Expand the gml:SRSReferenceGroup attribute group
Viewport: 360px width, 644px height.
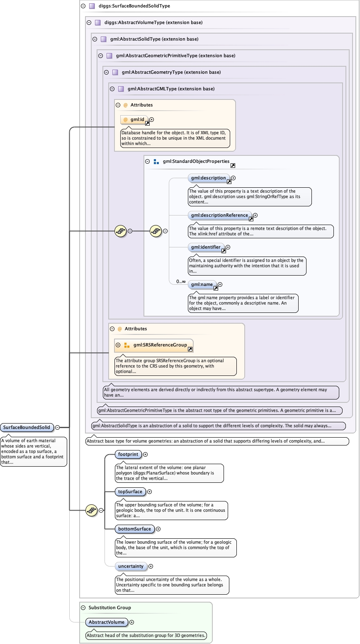[118, 345]
